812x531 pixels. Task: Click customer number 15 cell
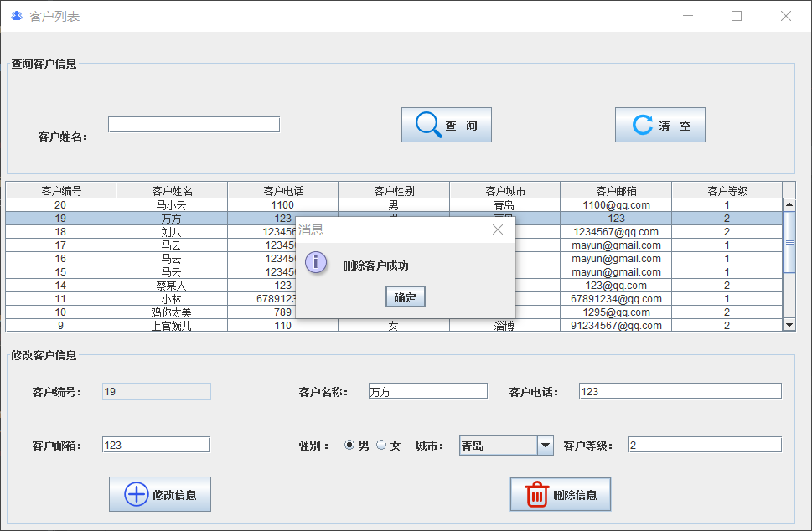coord(61,272)
